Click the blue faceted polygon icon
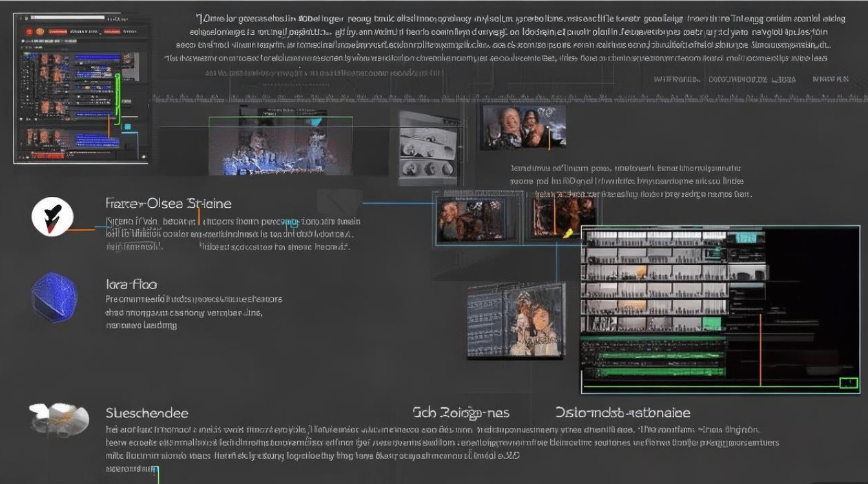Screen dimensions: 868x484 [54, 296]
